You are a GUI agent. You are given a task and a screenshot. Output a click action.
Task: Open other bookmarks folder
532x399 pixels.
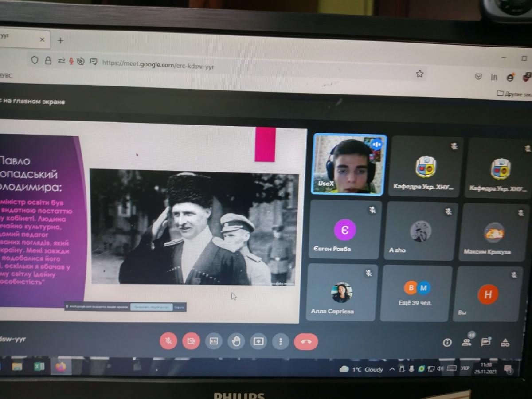[x=514, y=94]
